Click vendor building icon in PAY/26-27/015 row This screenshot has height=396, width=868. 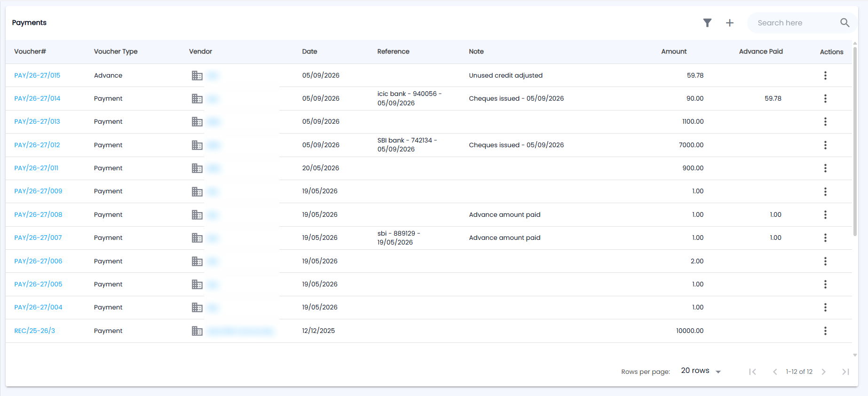point(197,75)
